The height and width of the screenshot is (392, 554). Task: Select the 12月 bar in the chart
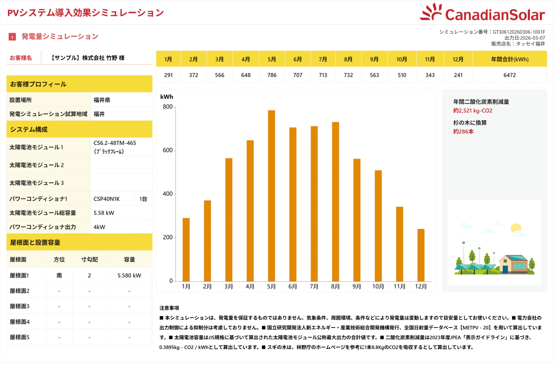421,255
